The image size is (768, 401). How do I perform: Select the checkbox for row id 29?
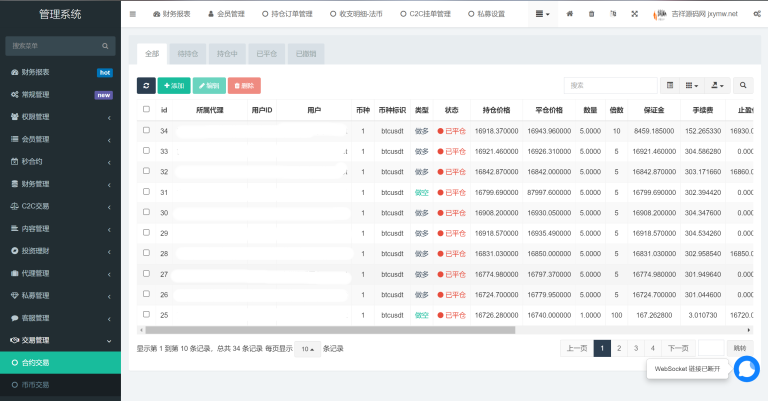tap(146, 232)
